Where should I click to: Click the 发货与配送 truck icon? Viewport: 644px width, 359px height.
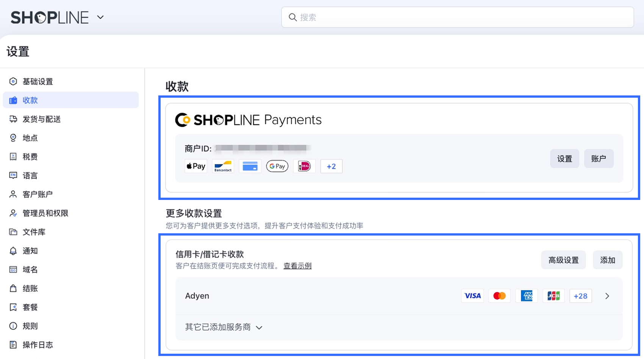tap(13, 119)
